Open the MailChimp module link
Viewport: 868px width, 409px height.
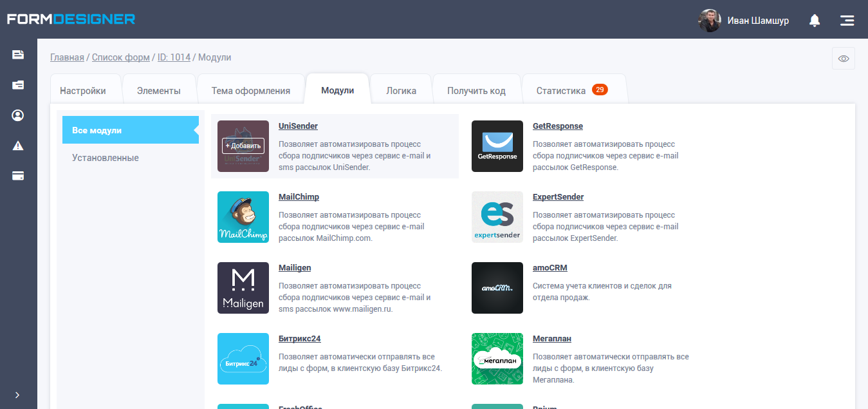299,196
